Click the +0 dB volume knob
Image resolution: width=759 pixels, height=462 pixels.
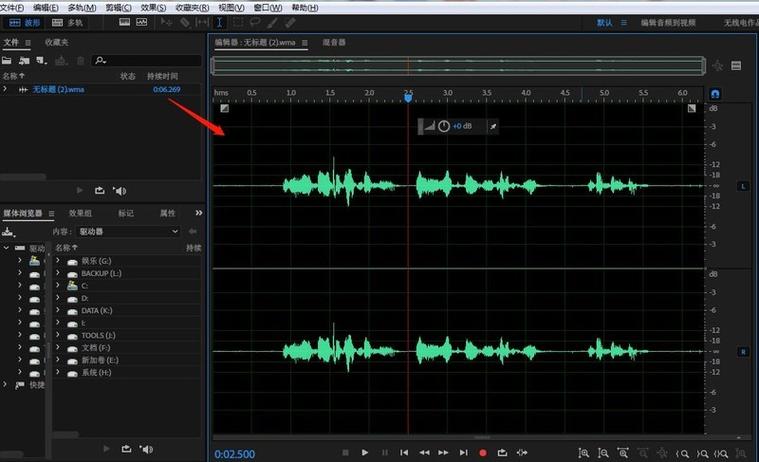[444, 126]
